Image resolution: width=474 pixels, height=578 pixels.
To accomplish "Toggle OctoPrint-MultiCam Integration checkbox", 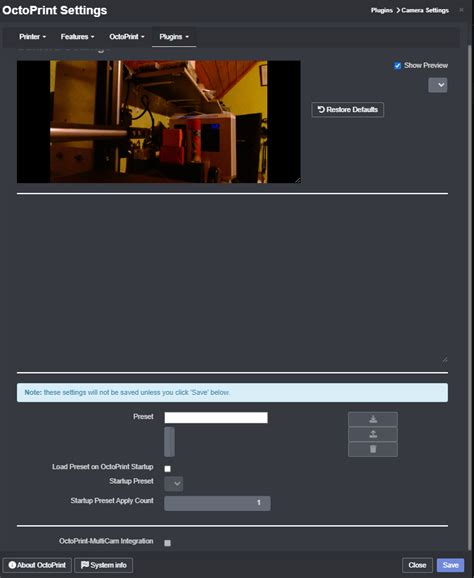I will (x=167, y=543).
